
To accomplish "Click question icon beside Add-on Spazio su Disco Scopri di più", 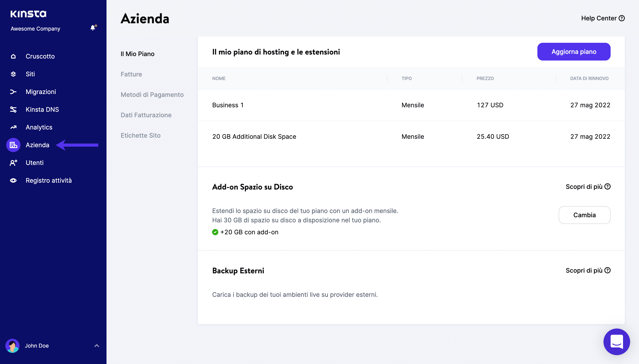I will (x=607, y=186).
